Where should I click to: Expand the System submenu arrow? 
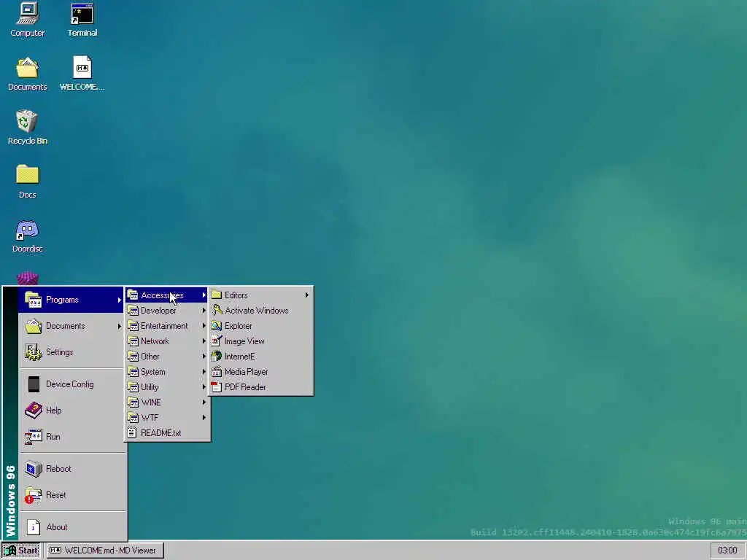[x=204, y=371]
